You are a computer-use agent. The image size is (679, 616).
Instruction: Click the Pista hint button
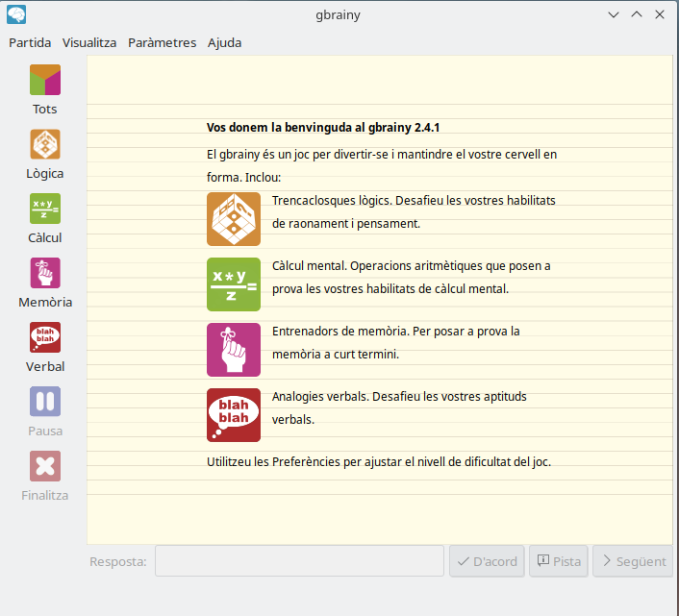[x=559, y=561]
